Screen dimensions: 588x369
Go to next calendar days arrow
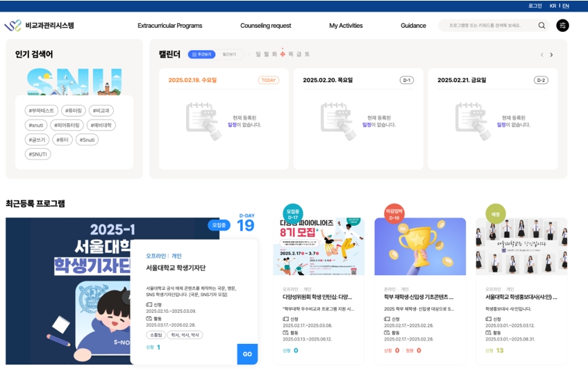[551, 55]
